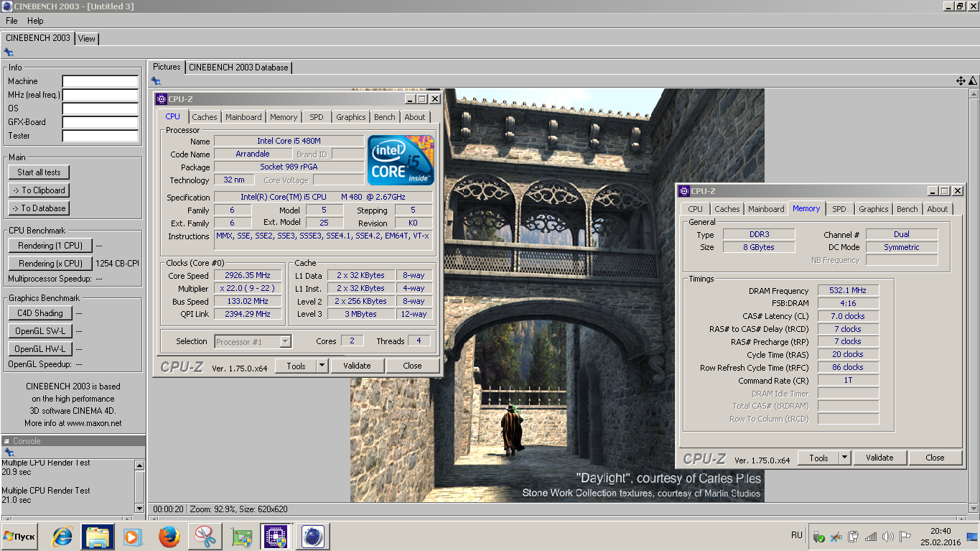
Task: Click the CINEBENCH sphere taskbar icon
Action: click(312, 537)
